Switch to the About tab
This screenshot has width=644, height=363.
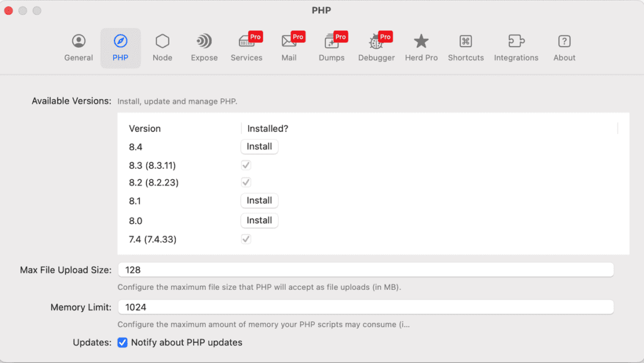tap(564, 48)
